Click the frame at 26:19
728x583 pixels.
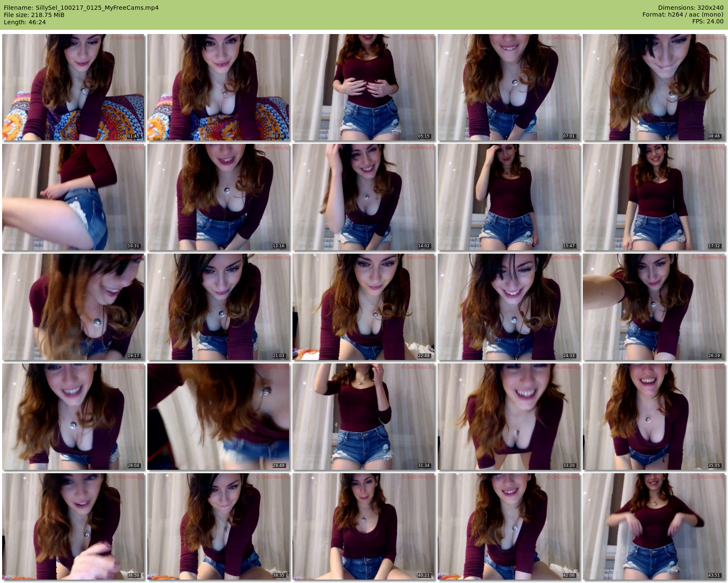654,307
